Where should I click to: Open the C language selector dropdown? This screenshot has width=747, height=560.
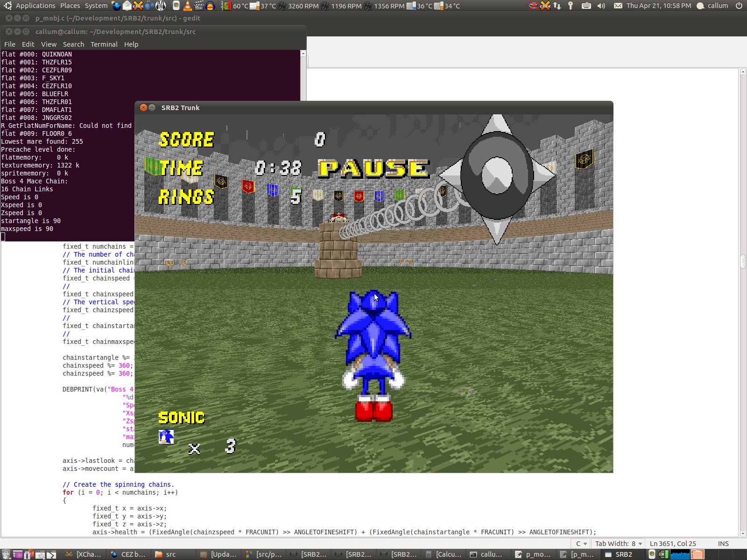pyautogui.click(x=581, y=544)
